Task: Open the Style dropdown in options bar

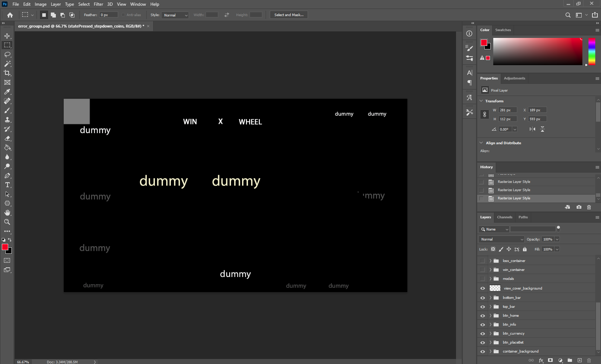Action: [x=175, y=15]
